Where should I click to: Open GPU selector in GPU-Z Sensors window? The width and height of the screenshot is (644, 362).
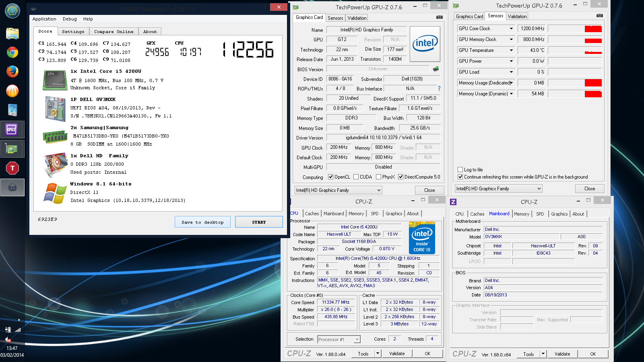pos(498,189)
